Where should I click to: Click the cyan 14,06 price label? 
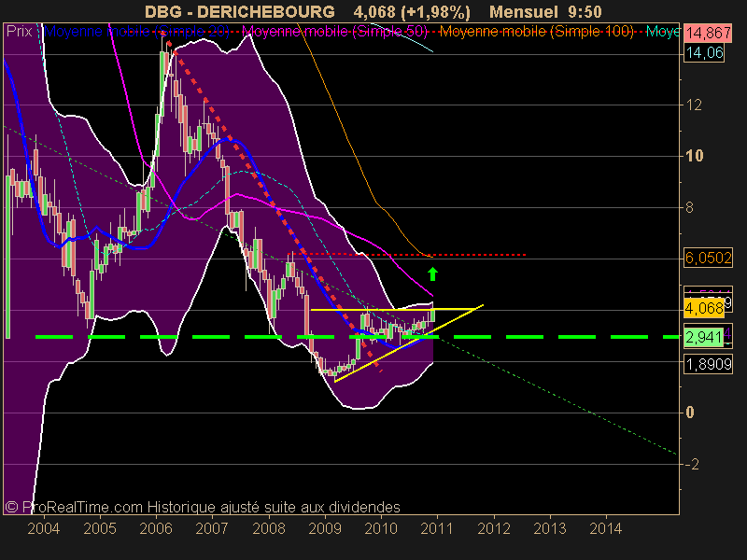coord(705,52)
